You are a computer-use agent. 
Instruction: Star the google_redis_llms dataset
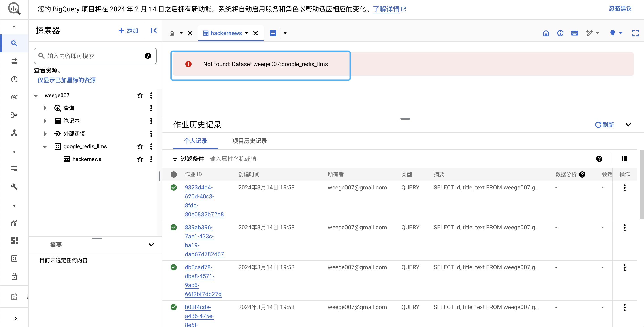tap(140, 146)
